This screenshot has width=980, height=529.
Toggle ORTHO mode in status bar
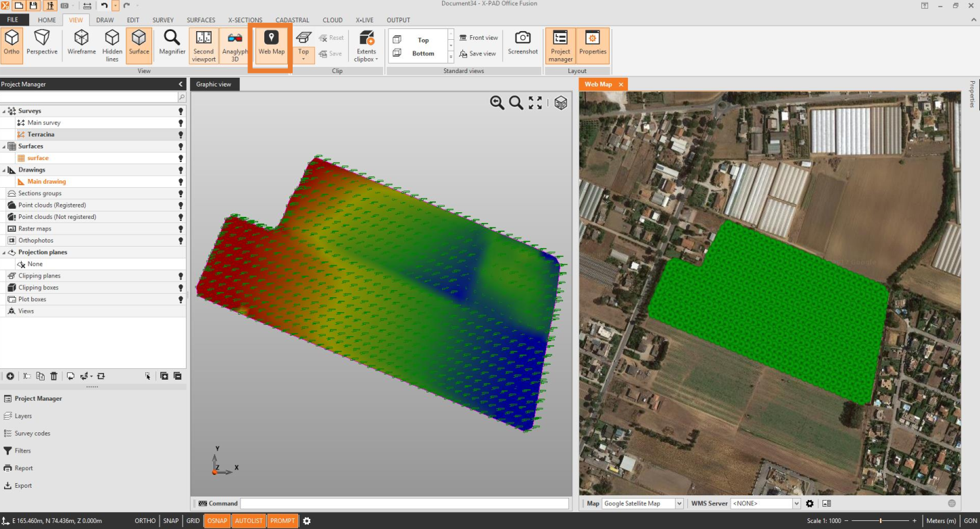(x=145, y=521)
